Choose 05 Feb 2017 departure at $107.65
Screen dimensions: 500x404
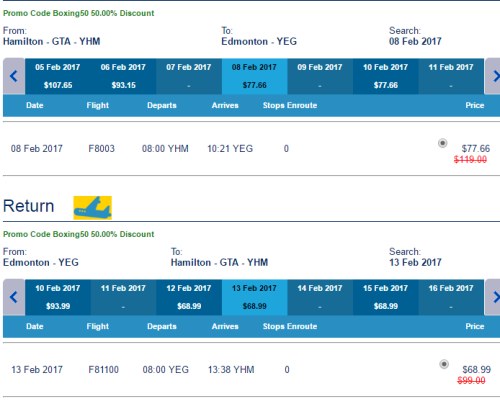(58, 76)
